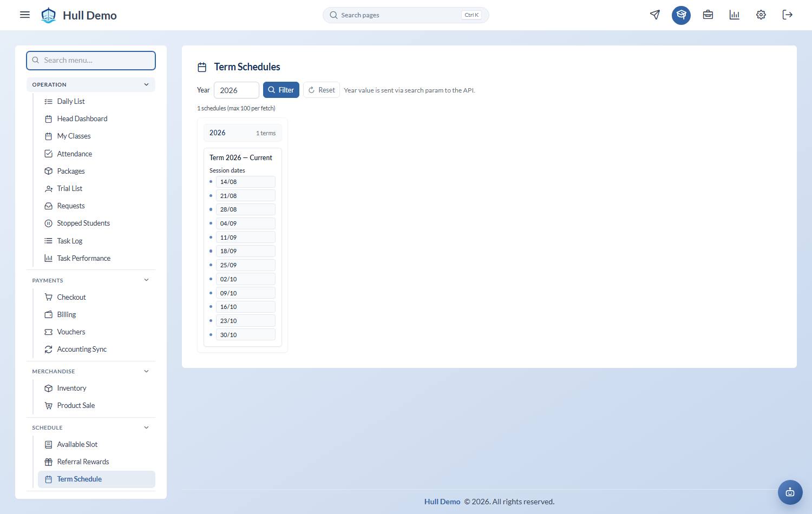812x514 pixels.
Task: Open Available Slot menu item
Action: click(96, 444)
